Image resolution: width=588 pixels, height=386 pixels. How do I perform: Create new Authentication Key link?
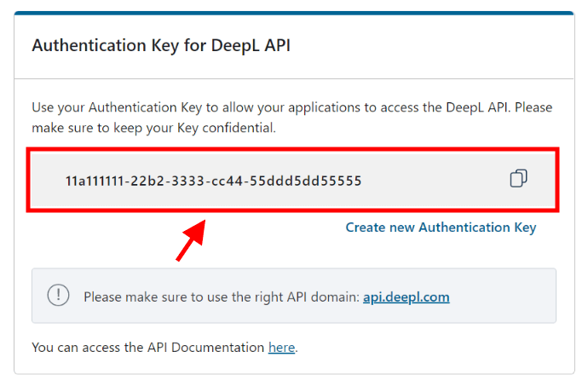pos(441,228)
